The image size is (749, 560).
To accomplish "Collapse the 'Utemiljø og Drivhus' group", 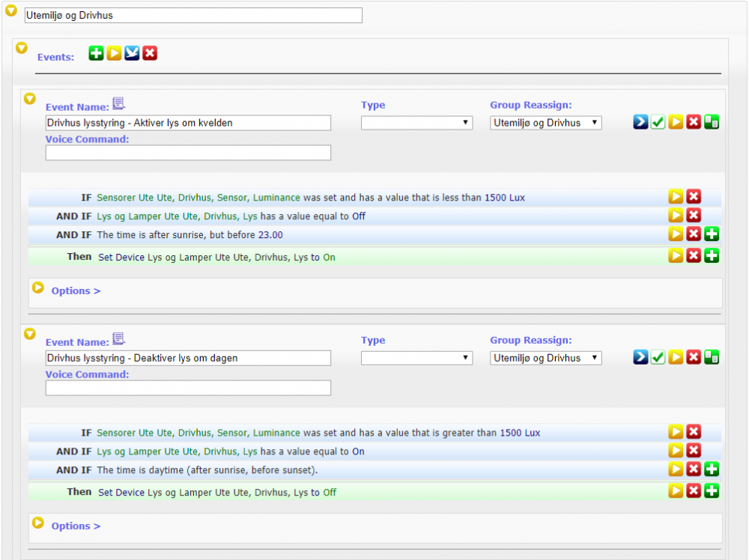I will tap(11, 10).
